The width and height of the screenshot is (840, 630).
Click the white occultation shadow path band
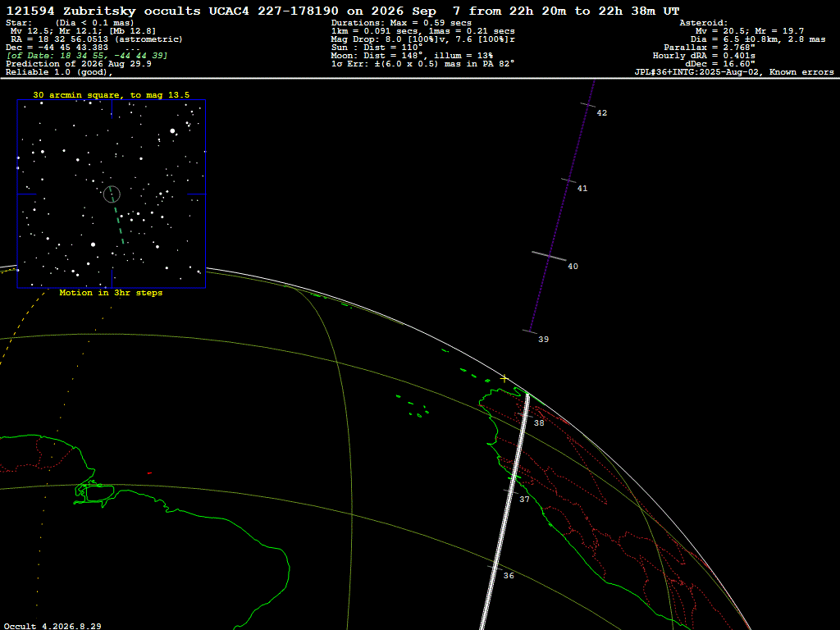point(504,512)
